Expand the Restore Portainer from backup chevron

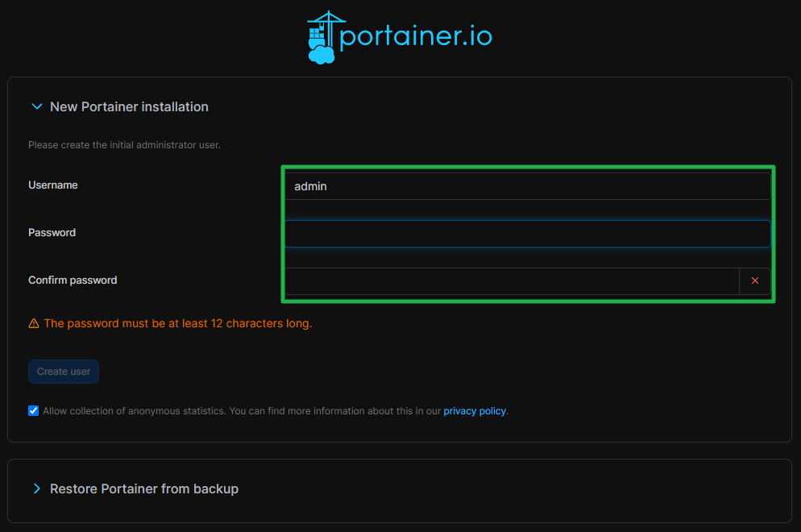pyautogui.click(x=36, y=488)
